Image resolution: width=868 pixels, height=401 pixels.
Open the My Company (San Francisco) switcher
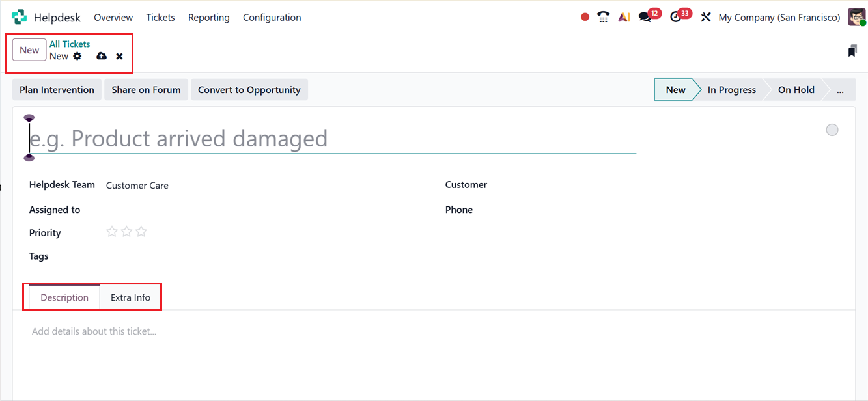[x=779, y=18]
